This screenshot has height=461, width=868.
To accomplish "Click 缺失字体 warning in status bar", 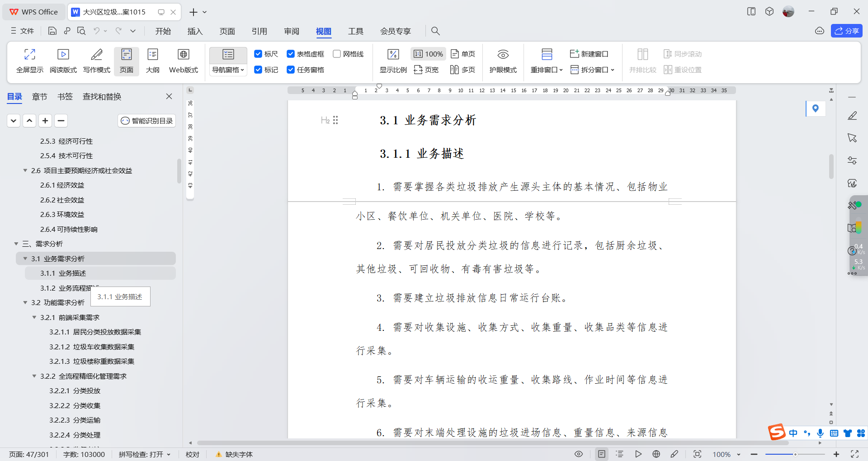I will click(x=234, y=454).
